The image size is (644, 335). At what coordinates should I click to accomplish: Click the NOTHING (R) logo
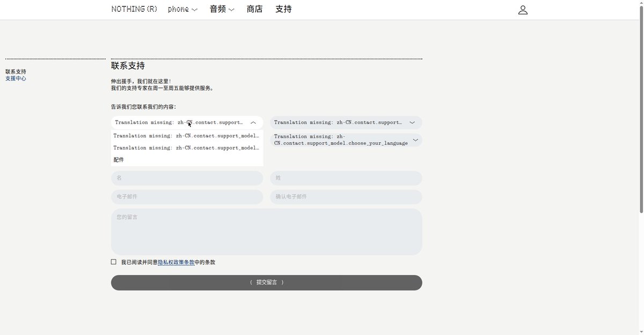click(134, 9)
